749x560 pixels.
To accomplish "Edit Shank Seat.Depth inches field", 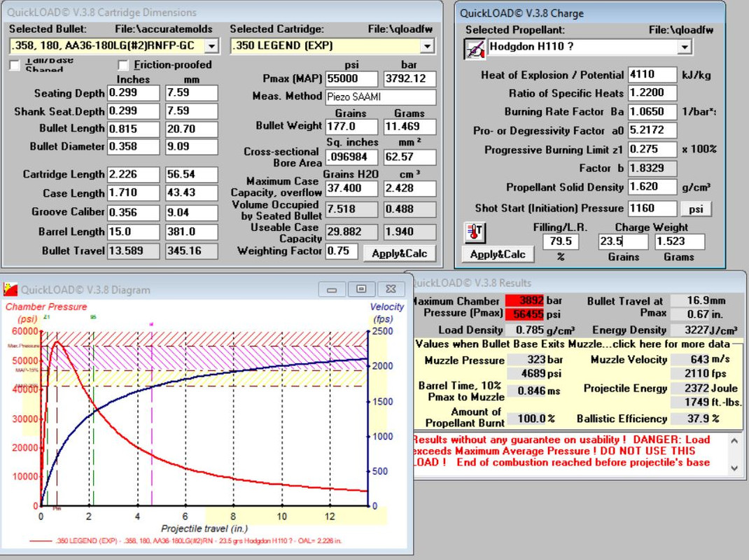I will 133,111.
